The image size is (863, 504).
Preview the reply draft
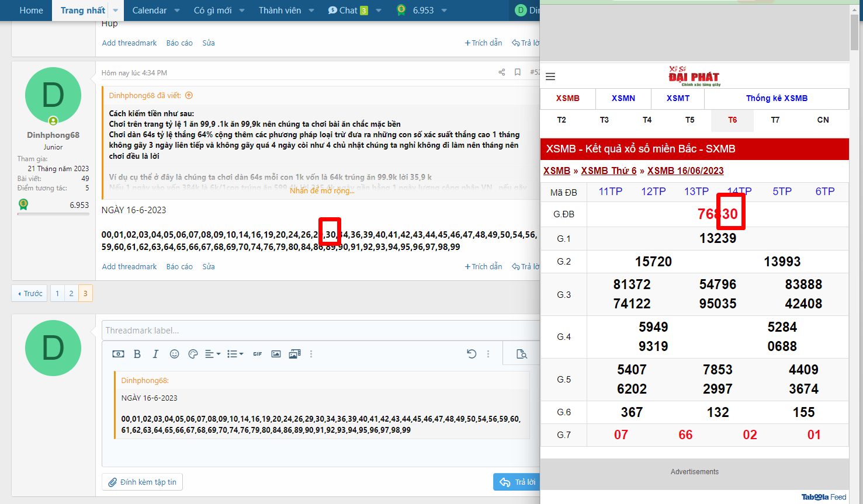[x=522, y=354]
